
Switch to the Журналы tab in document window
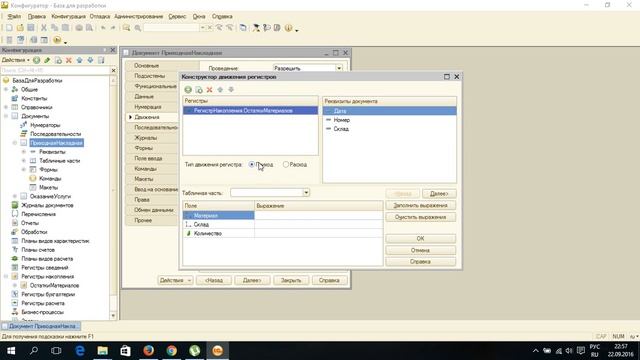pos(145,138)
